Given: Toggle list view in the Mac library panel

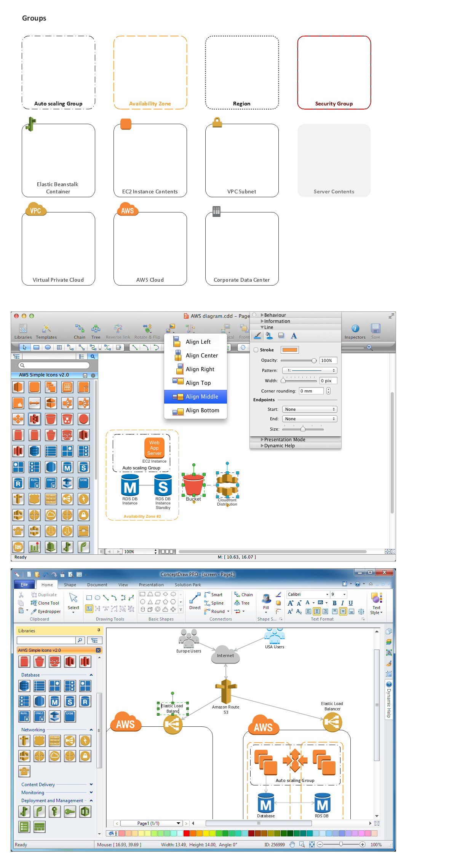Looking at the screenshot, I should 81,356.
